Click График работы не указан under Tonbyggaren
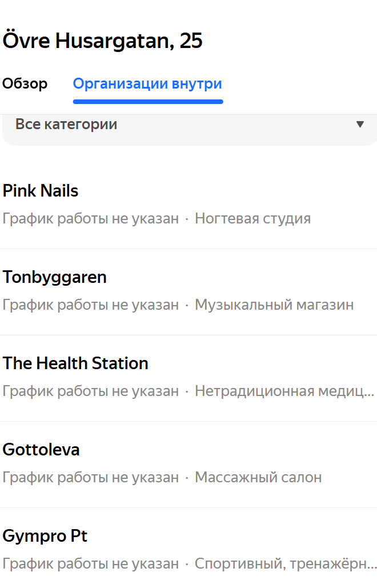Image resolution: width=377 pixels, height=588 pixels. pos(91,305)
